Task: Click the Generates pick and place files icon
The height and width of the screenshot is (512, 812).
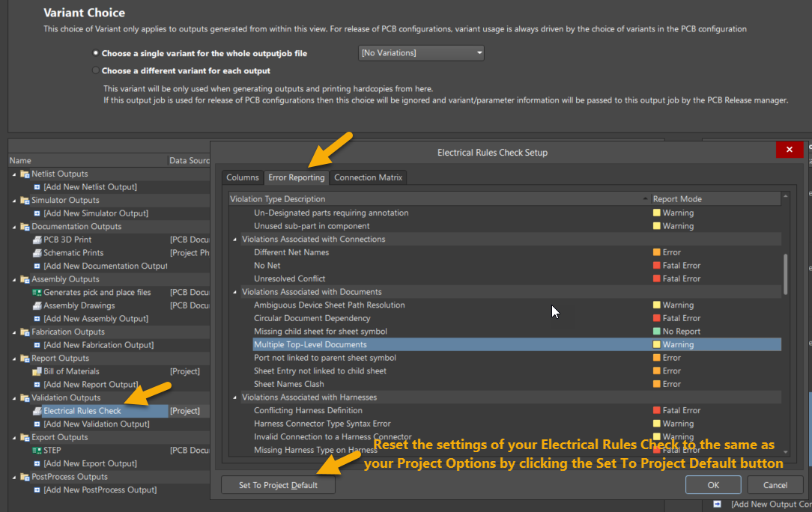Action: [37, 293]
